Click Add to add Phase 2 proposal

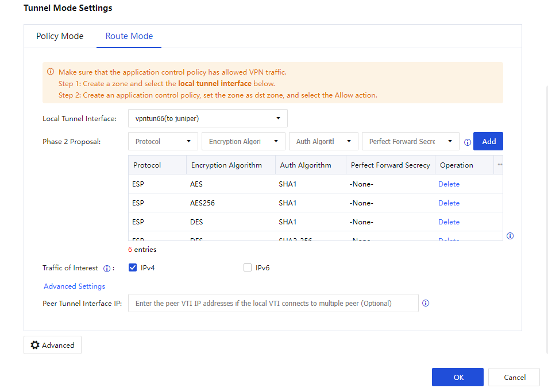click(488, 141)
